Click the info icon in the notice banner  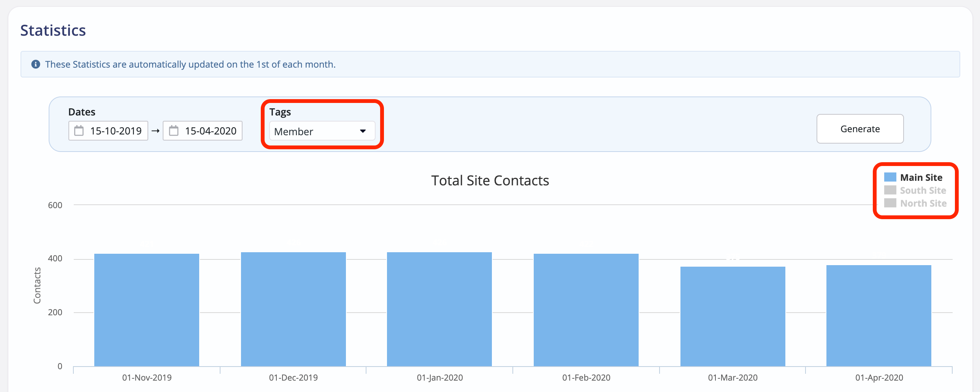[x=36, y=64]
